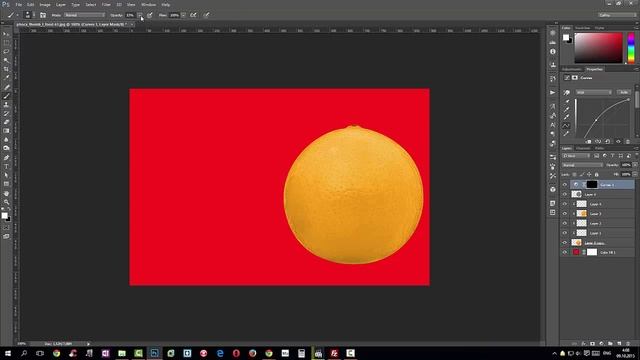This screenshot has width=640, height=360.
Task: Toggle the brush panel icon in options bar
Action: point(43,15)
